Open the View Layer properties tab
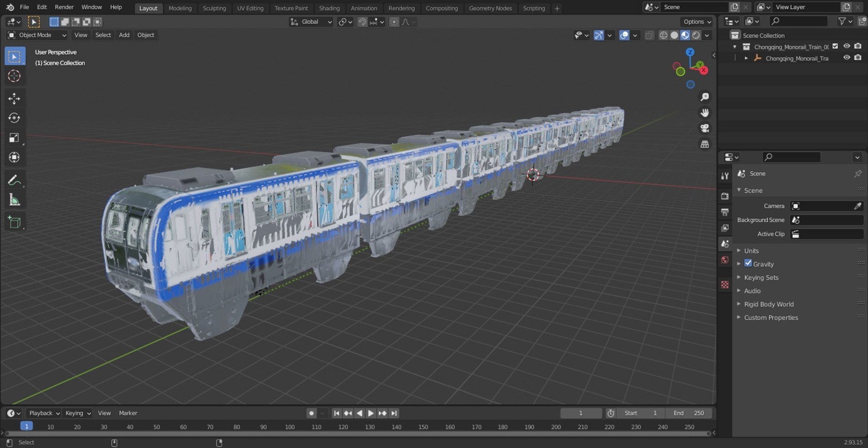 (725, 228)
